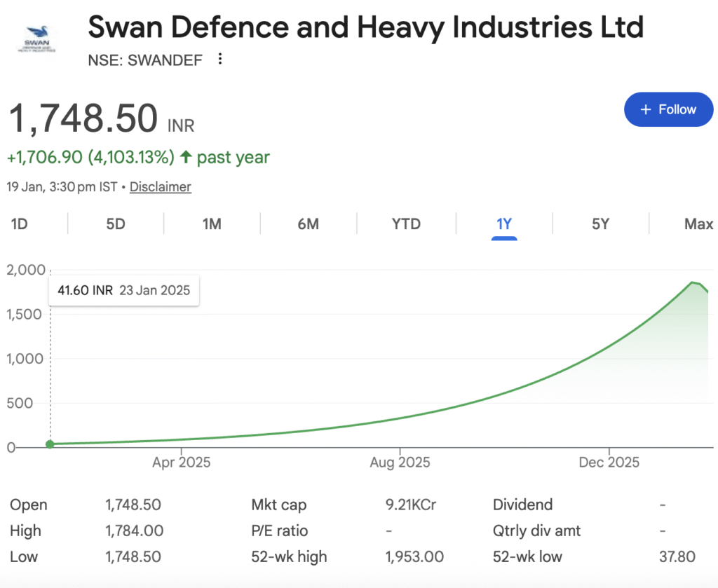
Task: Select the 1Y chart range tab
Action: click(x=504, y=224)
